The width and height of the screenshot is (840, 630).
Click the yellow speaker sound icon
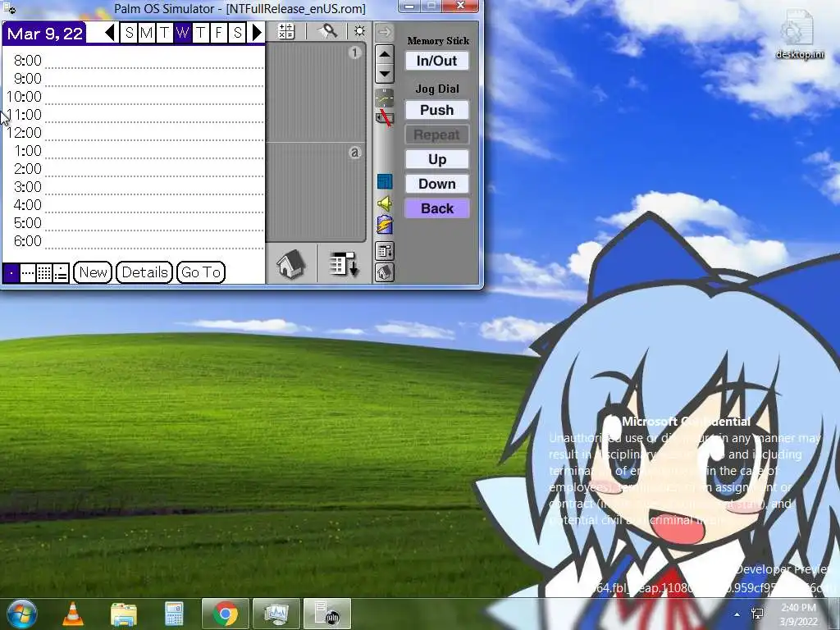point(384,203)
